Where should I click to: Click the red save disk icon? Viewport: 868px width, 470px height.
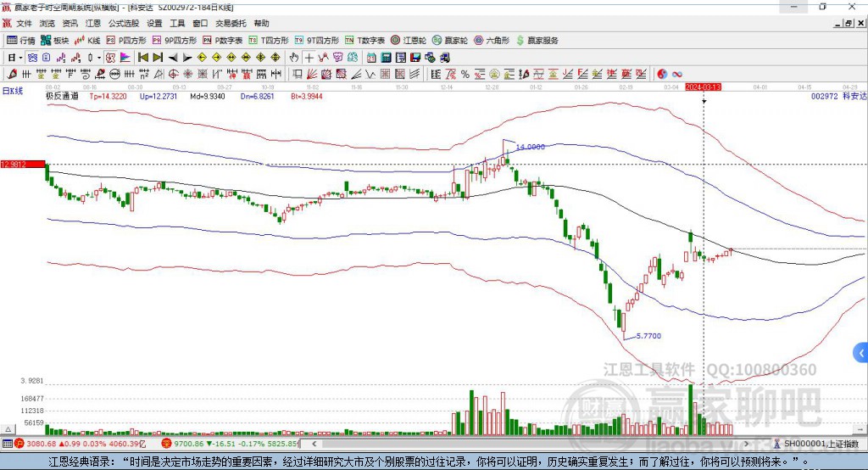tap(415, 58)
